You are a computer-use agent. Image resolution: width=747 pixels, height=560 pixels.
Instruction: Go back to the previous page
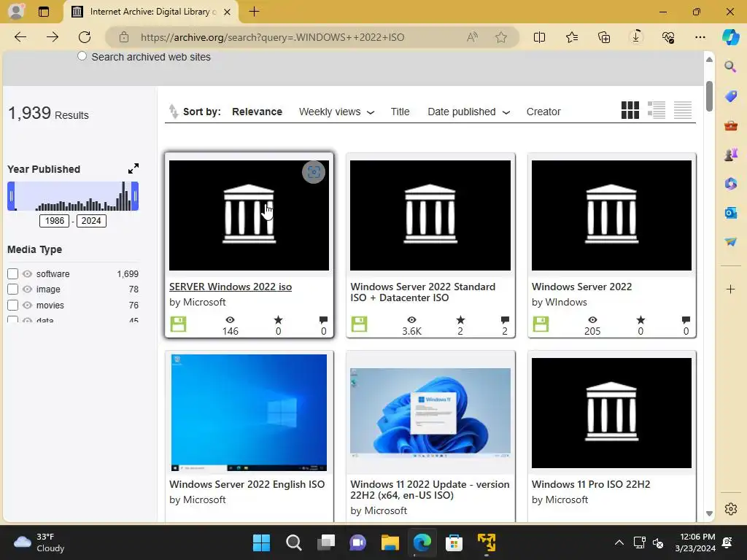coord(20,37)
